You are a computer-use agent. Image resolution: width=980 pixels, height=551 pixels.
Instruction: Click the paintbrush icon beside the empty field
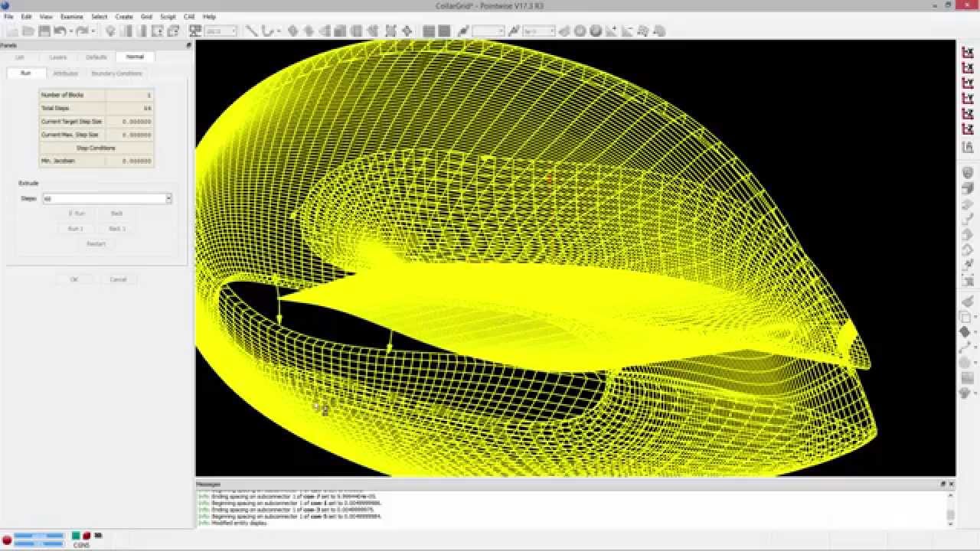pyautogui.click(x=463, y=31)
